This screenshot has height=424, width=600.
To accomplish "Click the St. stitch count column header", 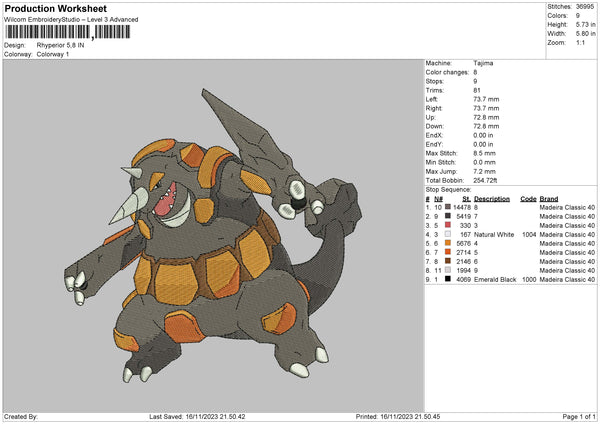I will click(466, 198).
